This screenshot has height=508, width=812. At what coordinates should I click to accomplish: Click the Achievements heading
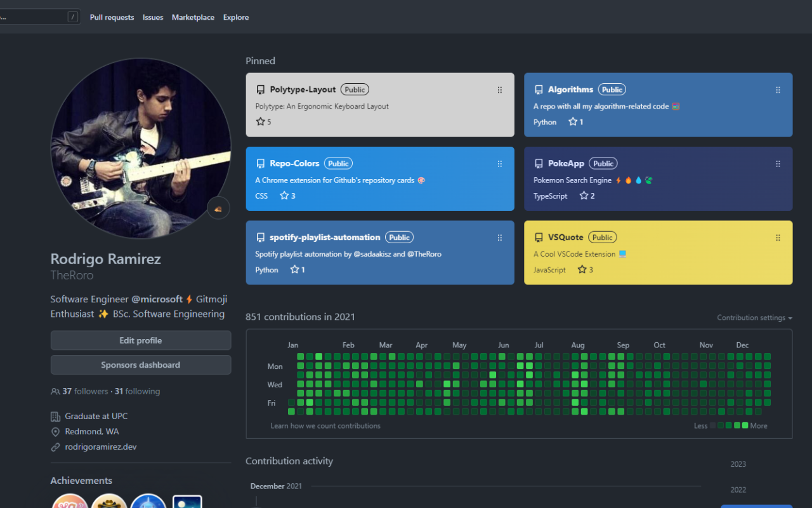point(81,481)
